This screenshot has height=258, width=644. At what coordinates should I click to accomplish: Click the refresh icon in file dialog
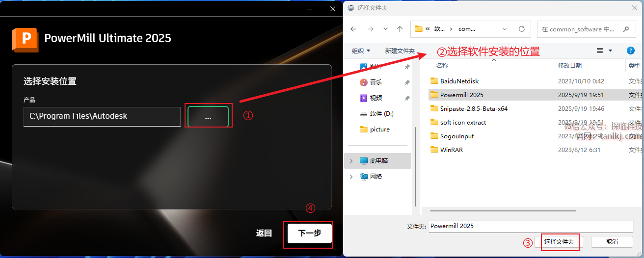(522, 29)
